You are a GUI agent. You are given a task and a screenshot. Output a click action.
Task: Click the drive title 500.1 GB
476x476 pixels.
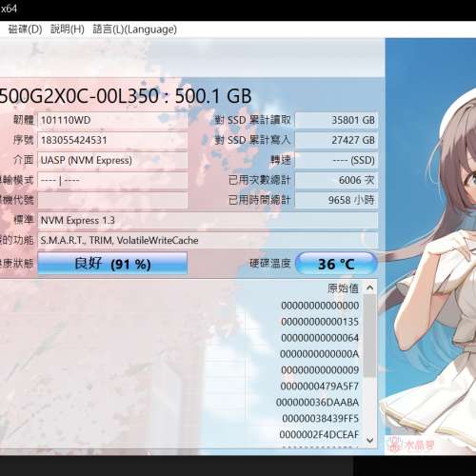(x=213, y=96)
